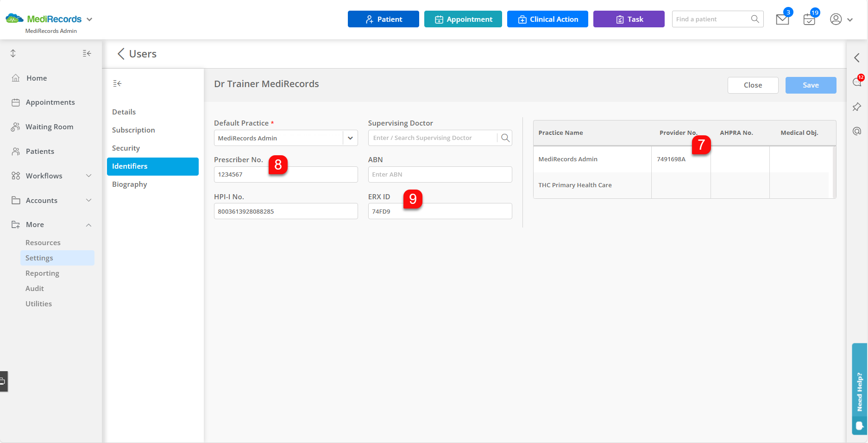Click the Supervising Doctor search icon
The height and width of the screenshot is (443, 868).
pos(505,138)
